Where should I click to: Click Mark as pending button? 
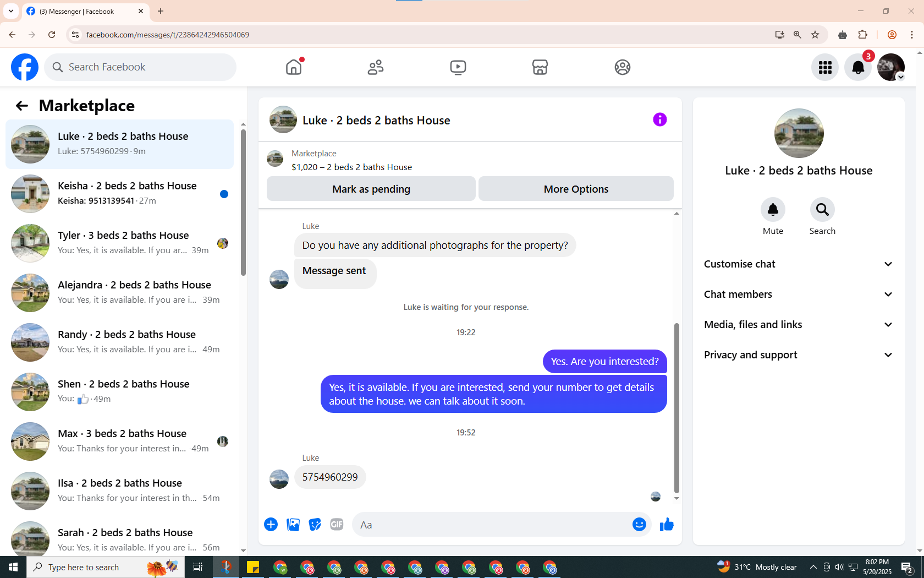pos(371,189)
